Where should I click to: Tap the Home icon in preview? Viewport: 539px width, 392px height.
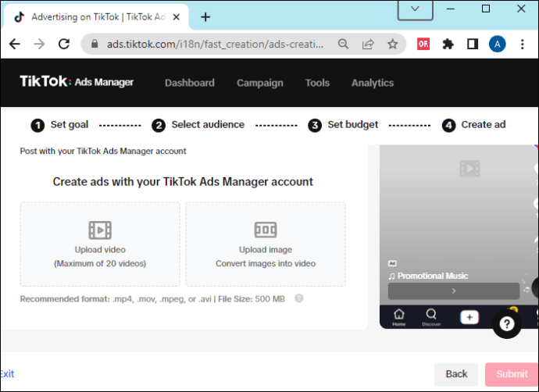tap(398, 317)
